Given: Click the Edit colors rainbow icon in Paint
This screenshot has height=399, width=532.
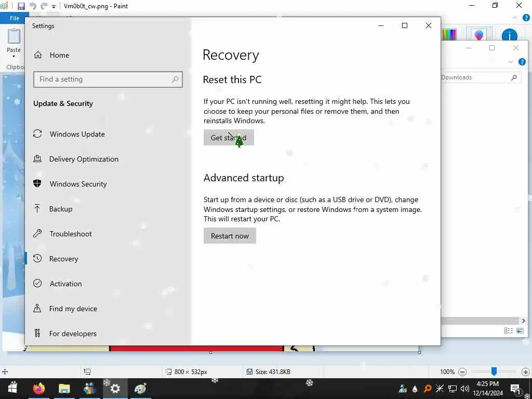Looking at the screenshot, I should point(449,35).
